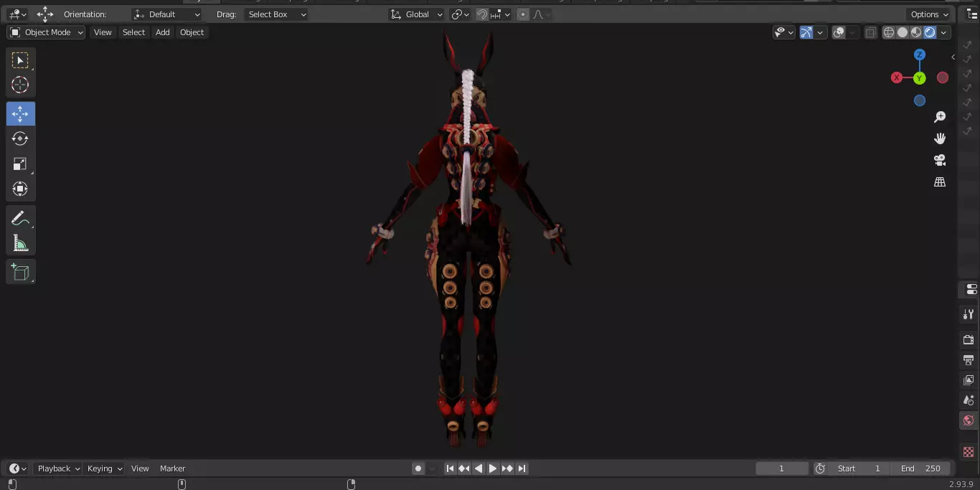Activate the Move tool
The height and width of the screenshot is (490, 980).
pyautogui.click(x=20, y=114)
